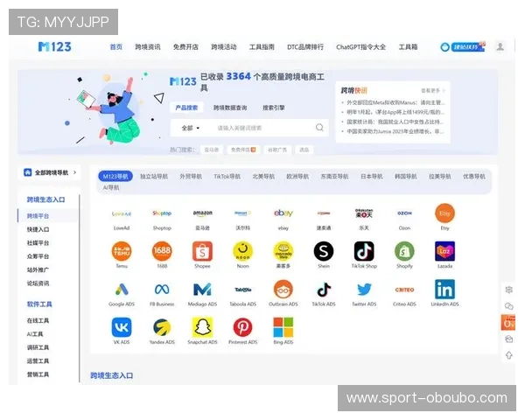Open the Twitter ADS bird icon
The width and height of the screenshot is (525, 420).
tap(364, 290)
